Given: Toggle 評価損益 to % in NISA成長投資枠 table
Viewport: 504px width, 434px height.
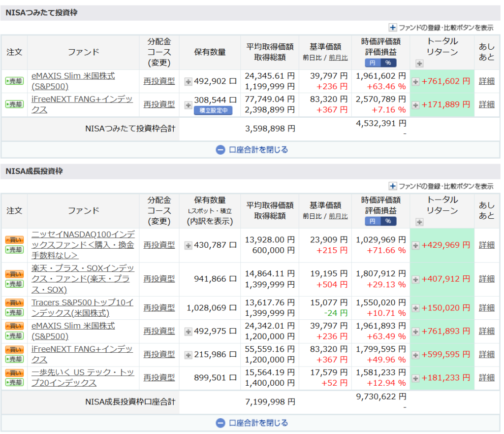Looking at the screenshot, I should [x=388, y=221].
